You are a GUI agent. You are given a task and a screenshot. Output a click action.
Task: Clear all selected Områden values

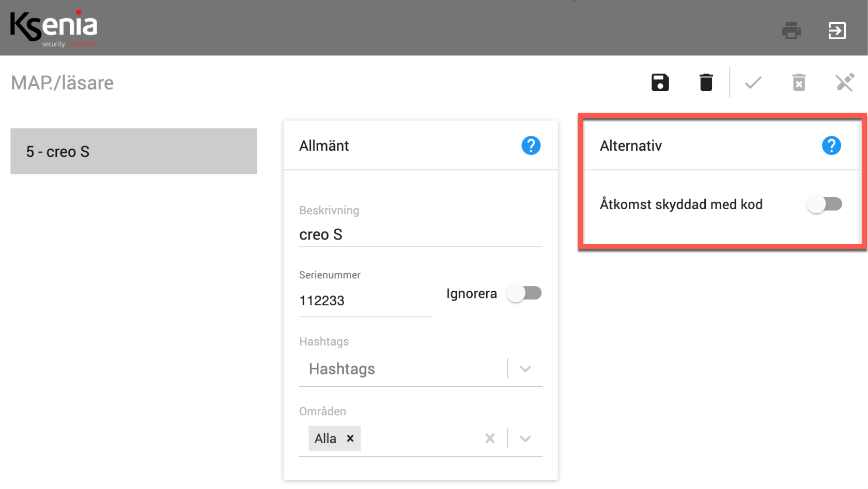490,438
